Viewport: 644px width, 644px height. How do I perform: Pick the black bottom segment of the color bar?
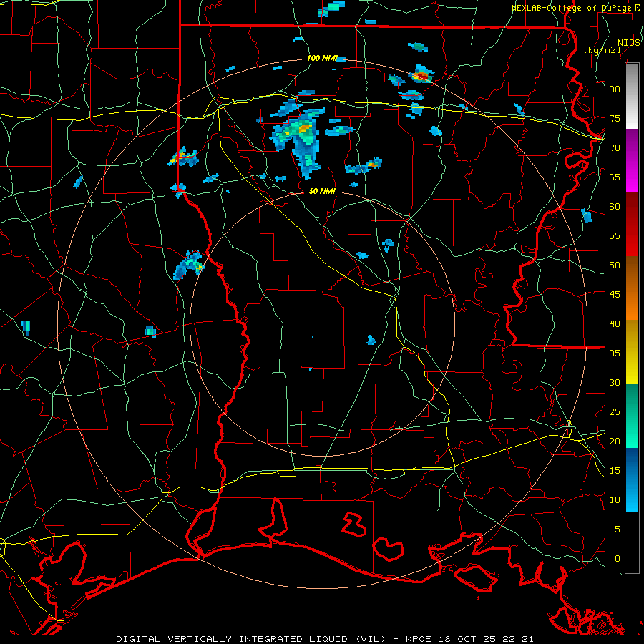coord(632,542)
